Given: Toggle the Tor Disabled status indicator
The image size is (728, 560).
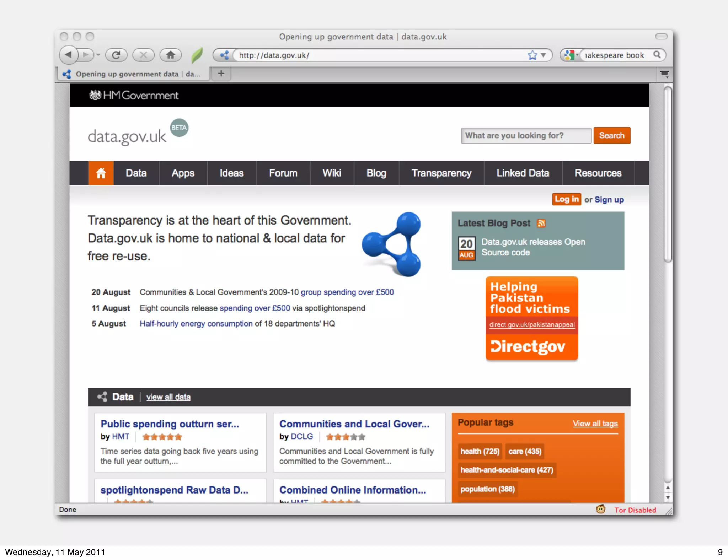Looking at the screenshot, I should tap(635, 510).
